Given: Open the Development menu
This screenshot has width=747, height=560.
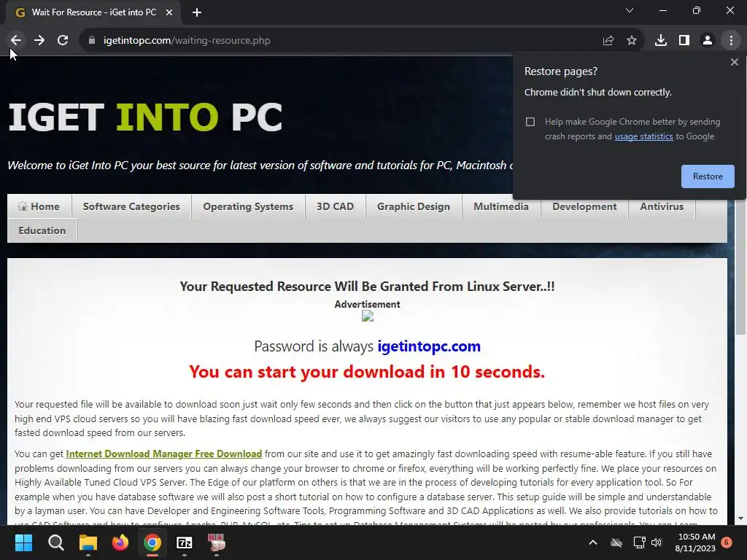Looking at the screenshot, I should 584,206.
